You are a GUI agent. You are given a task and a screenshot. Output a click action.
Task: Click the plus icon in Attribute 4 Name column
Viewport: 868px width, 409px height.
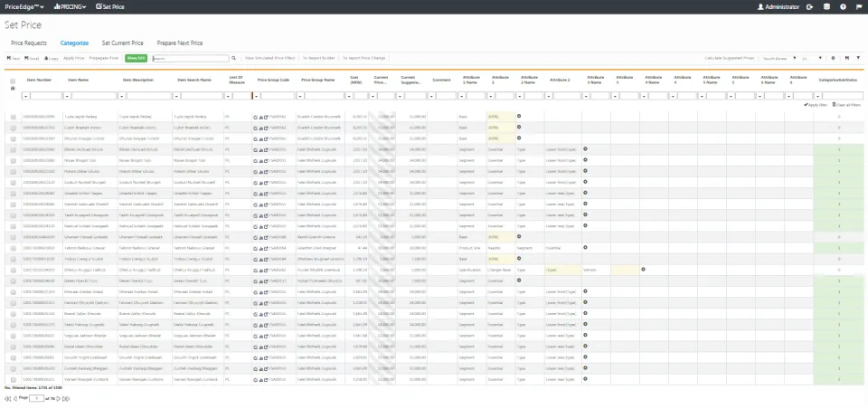pos(643,270)
